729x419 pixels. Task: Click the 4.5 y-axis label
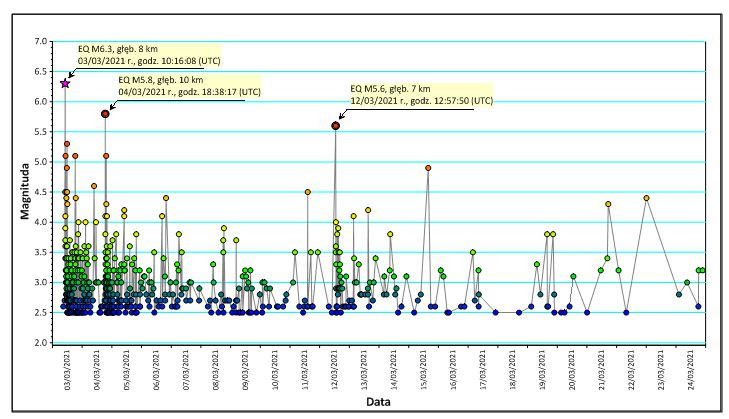[41, 192]
